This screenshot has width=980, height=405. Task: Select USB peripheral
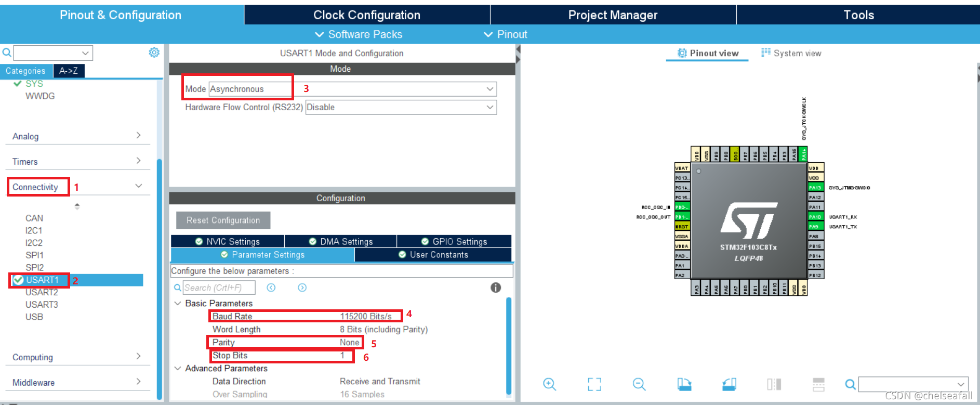34,317
